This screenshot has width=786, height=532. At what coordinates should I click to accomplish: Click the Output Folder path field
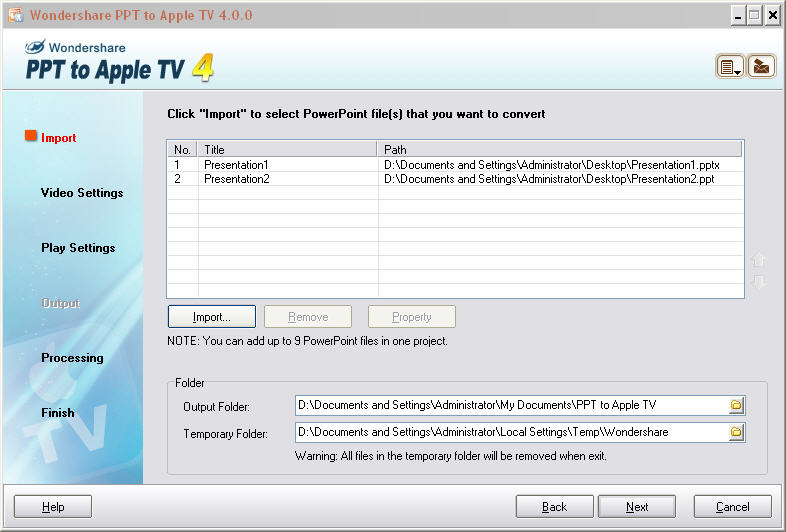(510, 405)
